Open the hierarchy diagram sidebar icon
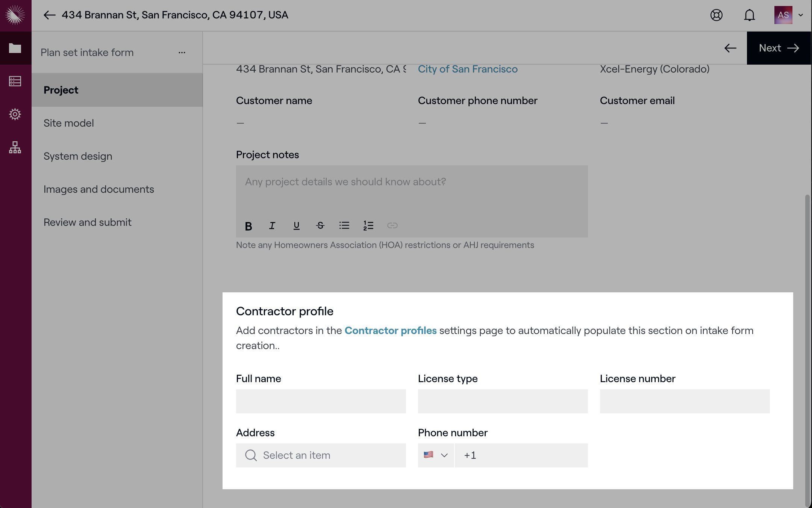 [x=15, y=147]
